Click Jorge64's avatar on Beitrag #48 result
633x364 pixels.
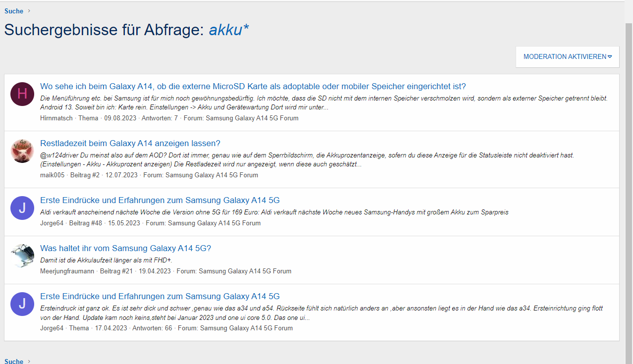tap(22, 208)
